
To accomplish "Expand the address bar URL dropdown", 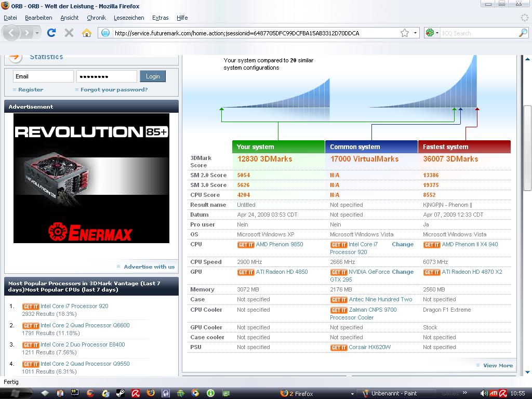I will point(415,33).
